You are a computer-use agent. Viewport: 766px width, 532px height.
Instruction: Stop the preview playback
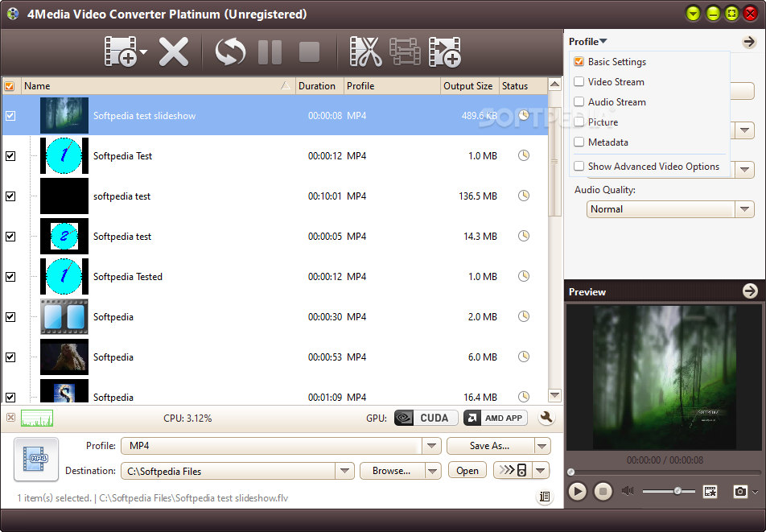click(x=603, y=491)
